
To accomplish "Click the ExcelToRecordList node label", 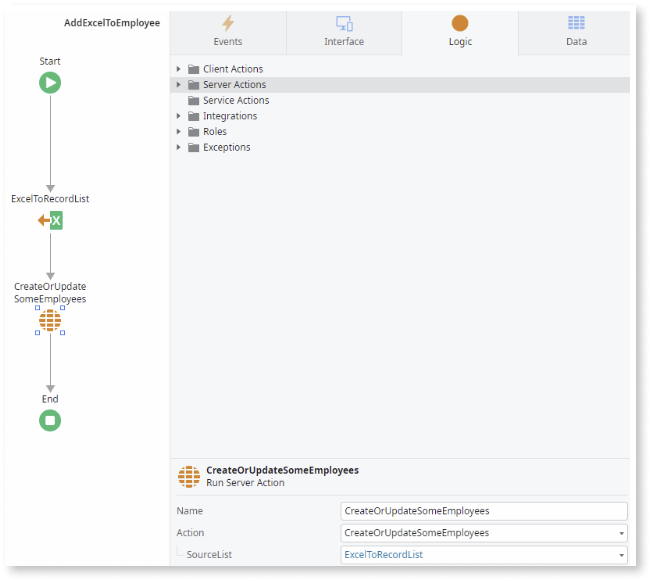I will click(50, 199).
